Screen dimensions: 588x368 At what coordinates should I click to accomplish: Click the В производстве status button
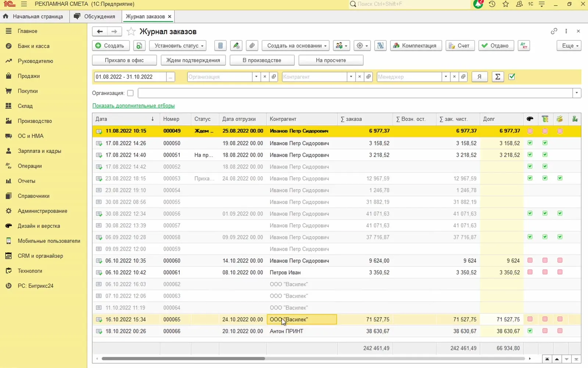point(262,60)
